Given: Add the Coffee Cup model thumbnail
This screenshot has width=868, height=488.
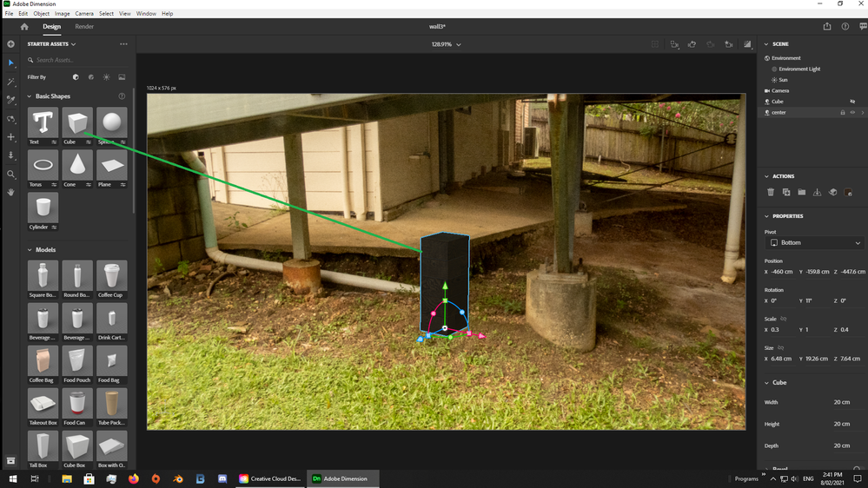Looking at the screenshot, I should click(x=111, y=275).
